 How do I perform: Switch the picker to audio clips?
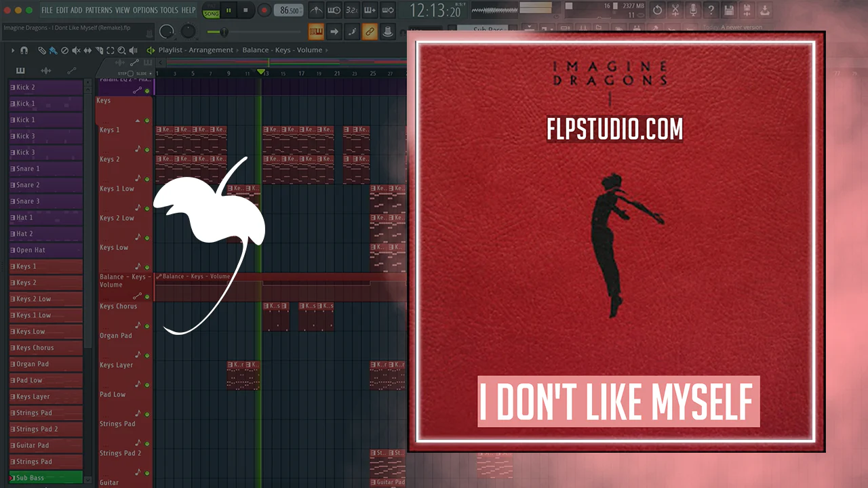coord(46,70)
